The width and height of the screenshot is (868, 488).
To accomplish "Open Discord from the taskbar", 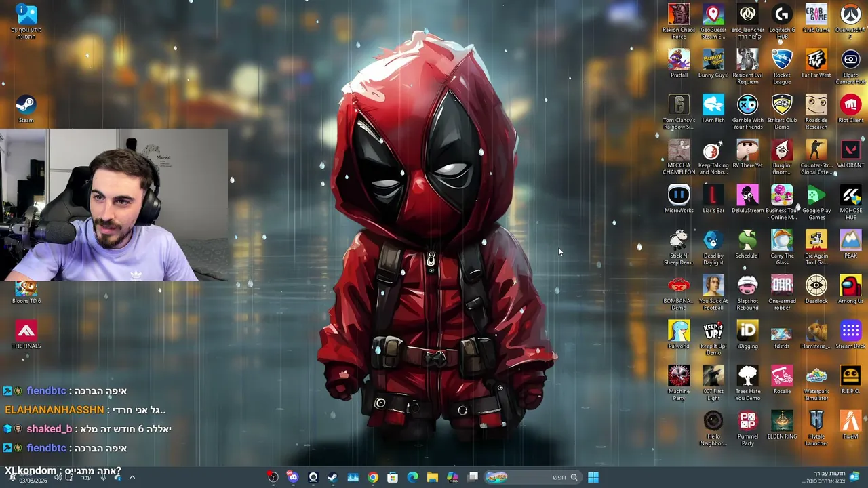I will click(x=293, y=477).
